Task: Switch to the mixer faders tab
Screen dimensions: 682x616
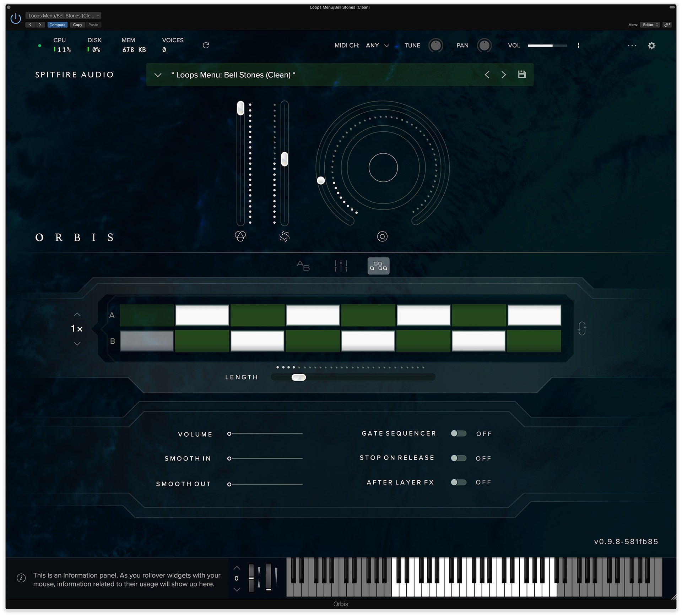Action: click(x=341, y=266)
